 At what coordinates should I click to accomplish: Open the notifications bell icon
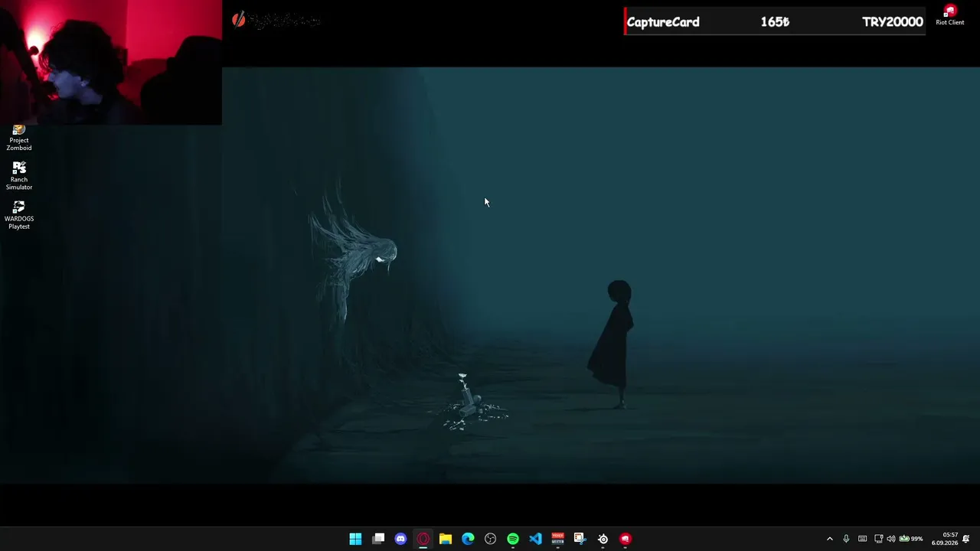tap(966, 539)
